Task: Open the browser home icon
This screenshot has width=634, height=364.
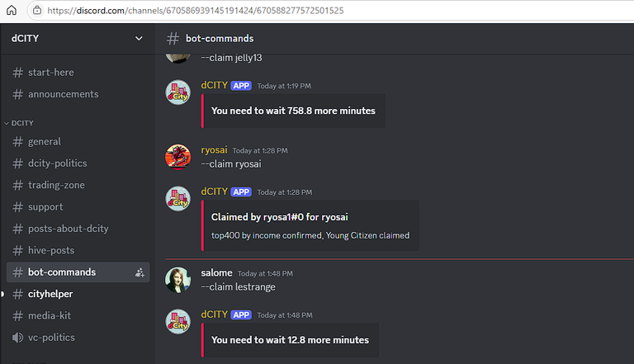Action: (12, 10)
